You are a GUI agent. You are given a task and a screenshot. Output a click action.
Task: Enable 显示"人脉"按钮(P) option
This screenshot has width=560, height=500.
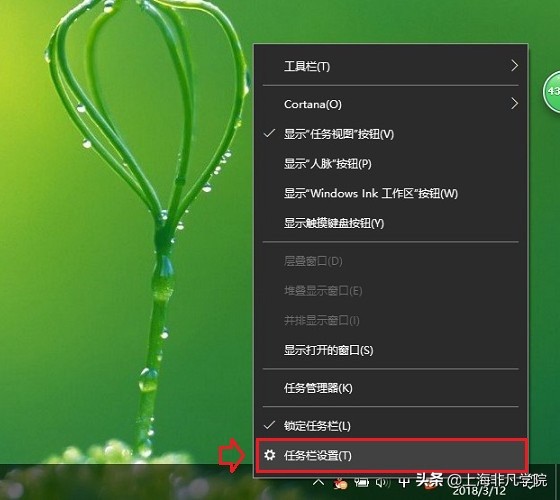click(390, 164)
